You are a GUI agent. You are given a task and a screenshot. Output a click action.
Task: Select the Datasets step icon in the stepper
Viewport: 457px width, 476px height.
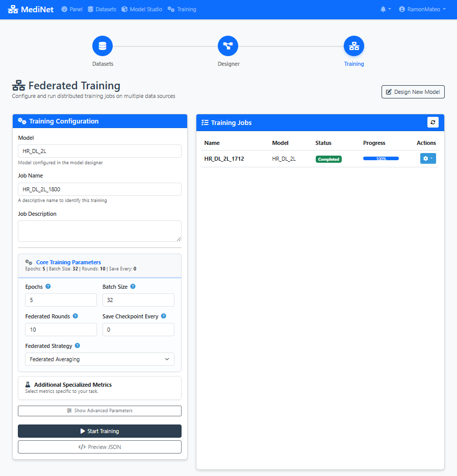[x=102, y=45]
